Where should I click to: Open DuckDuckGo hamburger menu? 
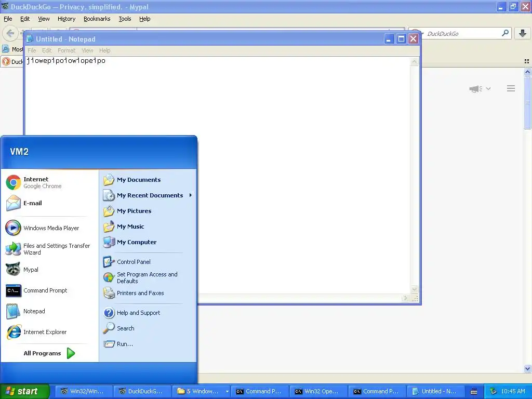click(x=511, y=88)
